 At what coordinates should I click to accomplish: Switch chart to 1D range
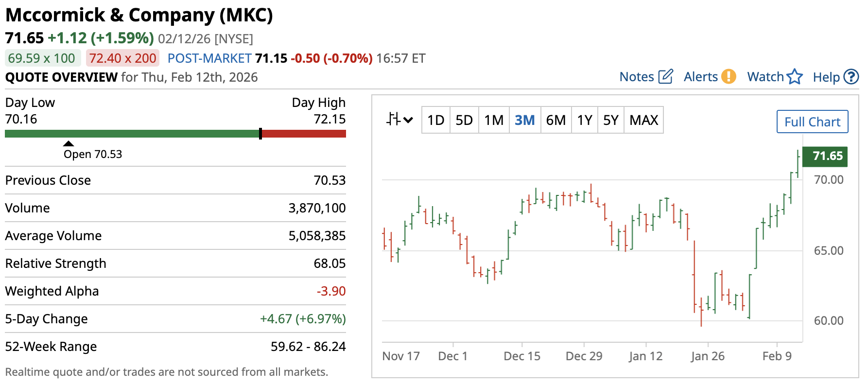(x=435, y=120)
